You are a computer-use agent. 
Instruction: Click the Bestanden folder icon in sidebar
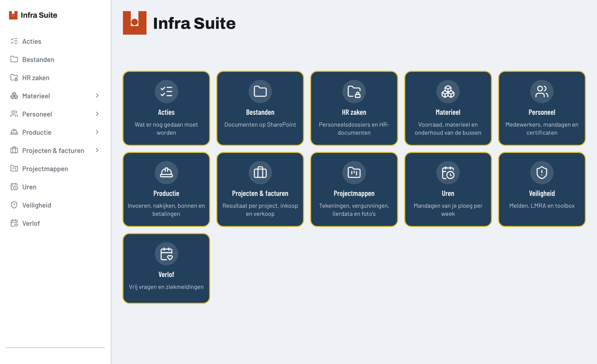click(14, 59)
